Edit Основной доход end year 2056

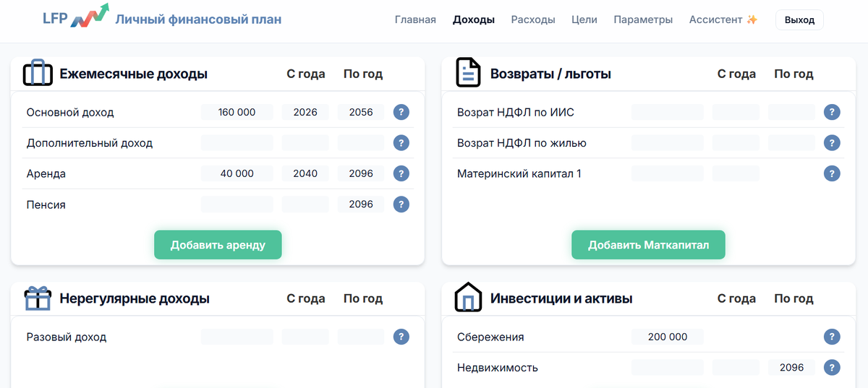point(361,112)
